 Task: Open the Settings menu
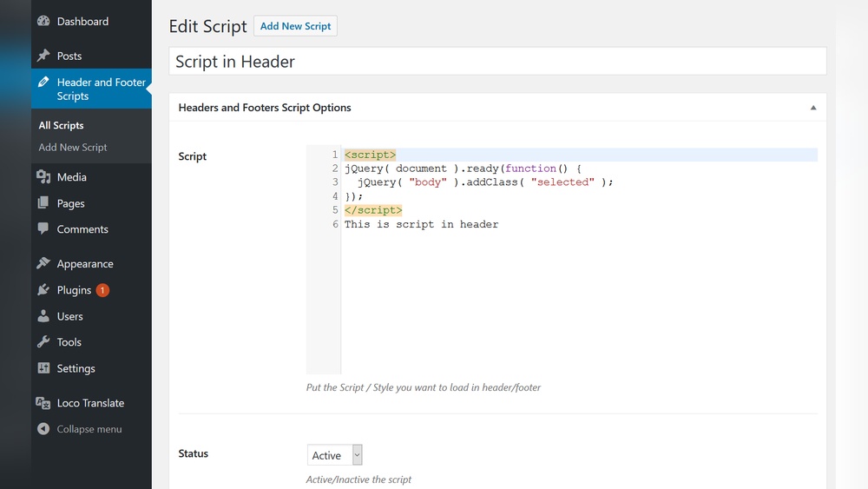pos(76,368)
